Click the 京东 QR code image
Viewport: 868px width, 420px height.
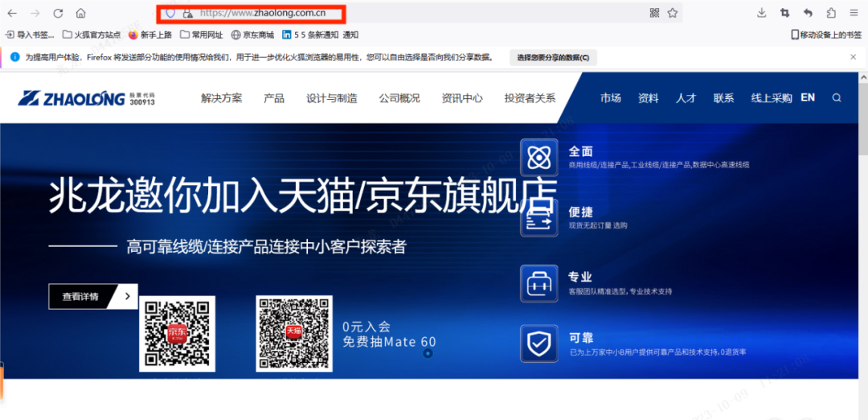tap(177, 334)
